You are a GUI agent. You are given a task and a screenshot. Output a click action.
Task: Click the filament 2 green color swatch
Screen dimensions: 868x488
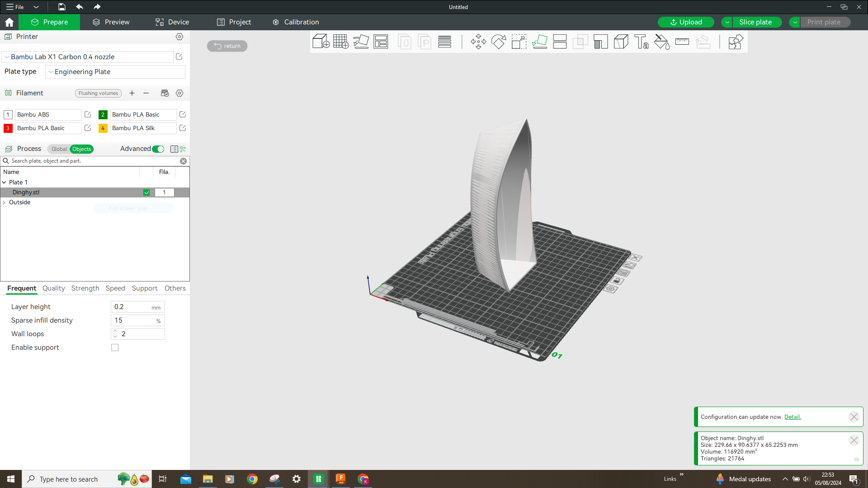coord(103,114)
